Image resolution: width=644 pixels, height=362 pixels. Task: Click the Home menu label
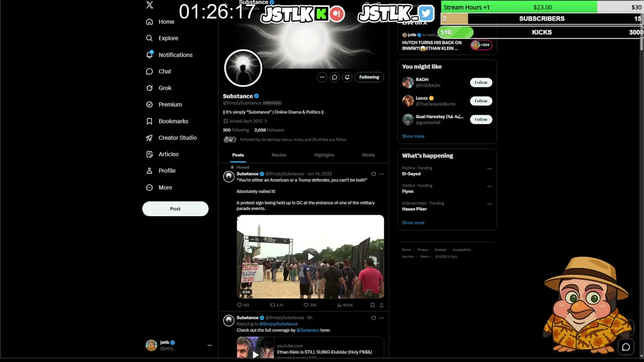[x=167, y=22]
